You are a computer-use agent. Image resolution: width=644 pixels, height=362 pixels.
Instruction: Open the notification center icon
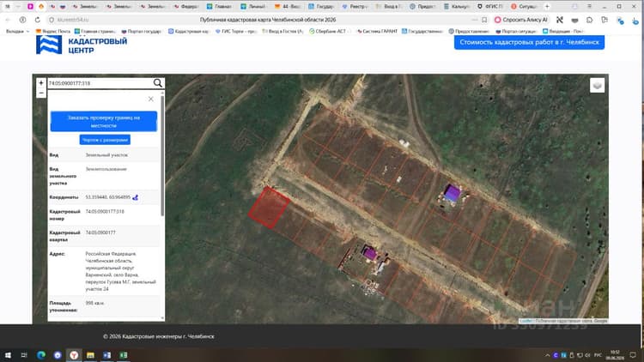tap(633, 355)
